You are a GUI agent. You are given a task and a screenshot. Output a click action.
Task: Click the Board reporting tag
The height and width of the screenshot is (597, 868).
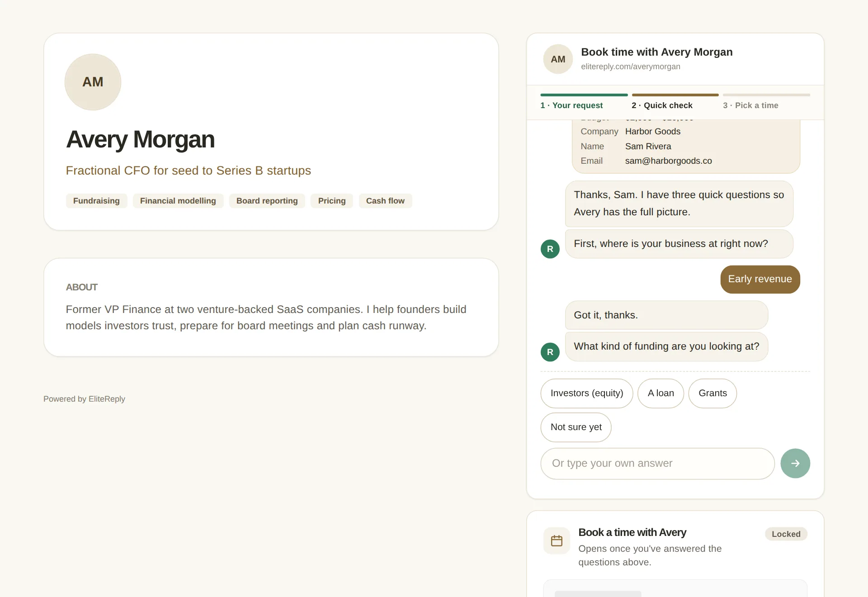(267, 201)
